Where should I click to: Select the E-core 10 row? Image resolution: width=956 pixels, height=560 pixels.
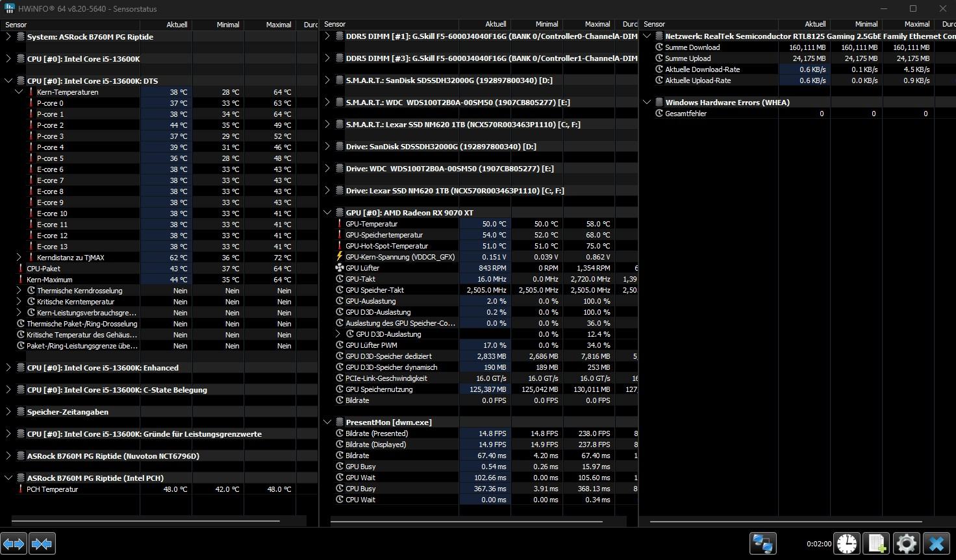point(159,213)
